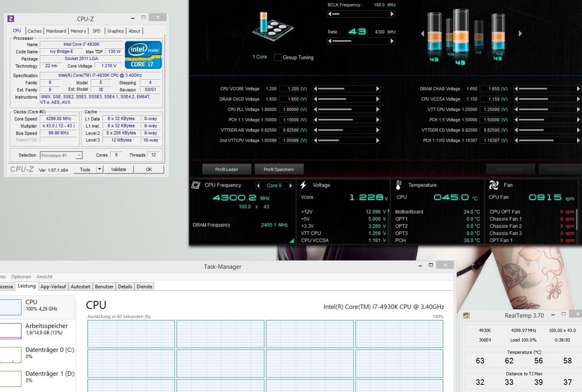Switch to the Dienste tab
582x392 pixels.
coord(144,287)
